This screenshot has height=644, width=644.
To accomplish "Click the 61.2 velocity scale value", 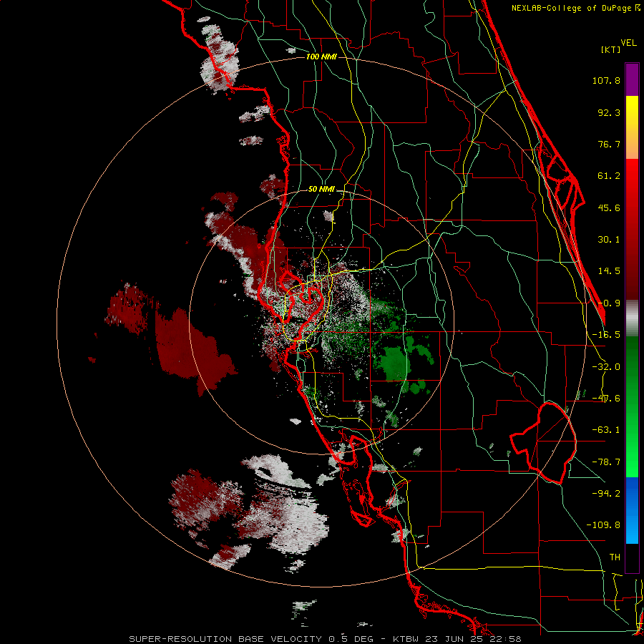I will click(x=609, y=176).
